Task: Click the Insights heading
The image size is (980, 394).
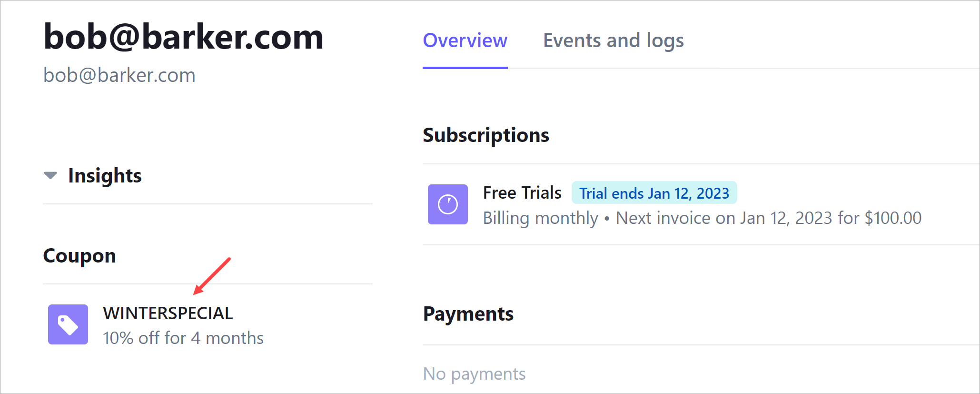Action: coord(105,176)
